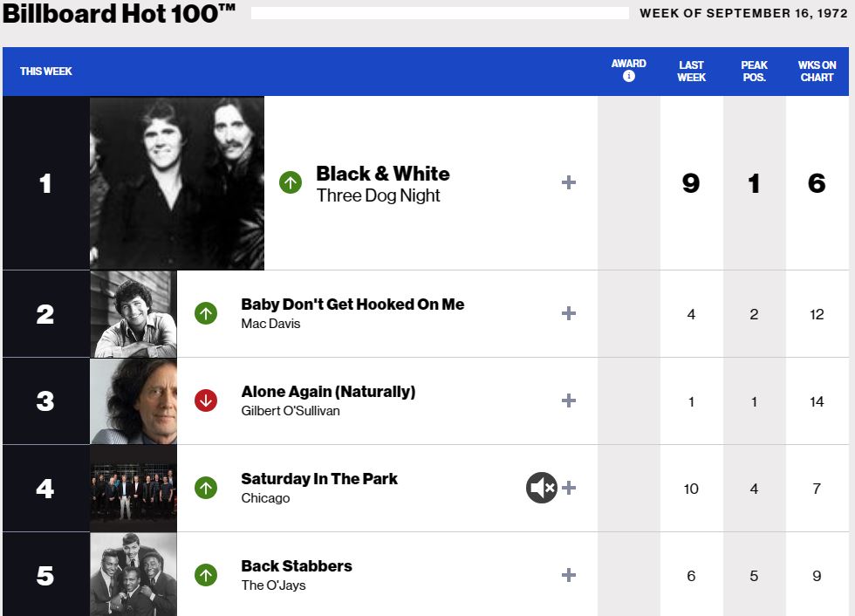This screenshot has width=855, height=616.
Task: Click green up arrow beside Black & White
Action: point(291,182)
